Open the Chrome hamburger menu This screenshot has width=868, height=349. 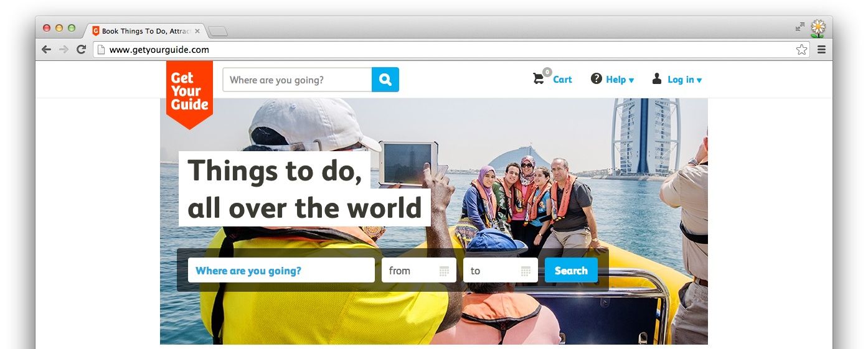[x=821, y=50]
